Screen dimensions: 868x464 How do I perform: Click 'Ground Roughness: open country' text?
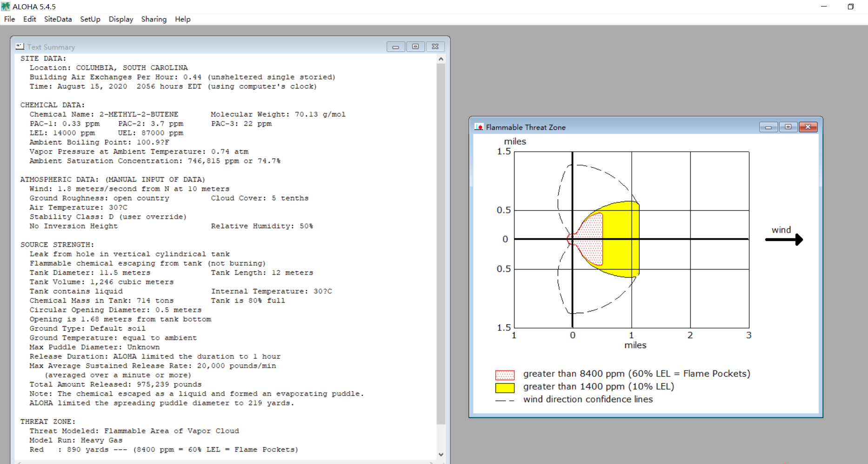click(100, 198)
